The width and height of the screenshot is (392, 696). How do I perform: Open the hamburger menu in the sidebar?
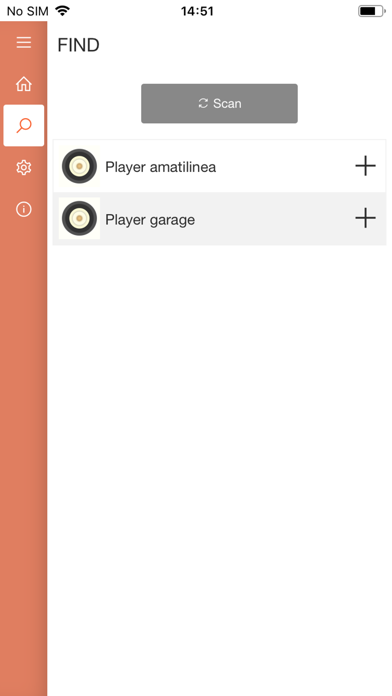(x=24, y=43)
